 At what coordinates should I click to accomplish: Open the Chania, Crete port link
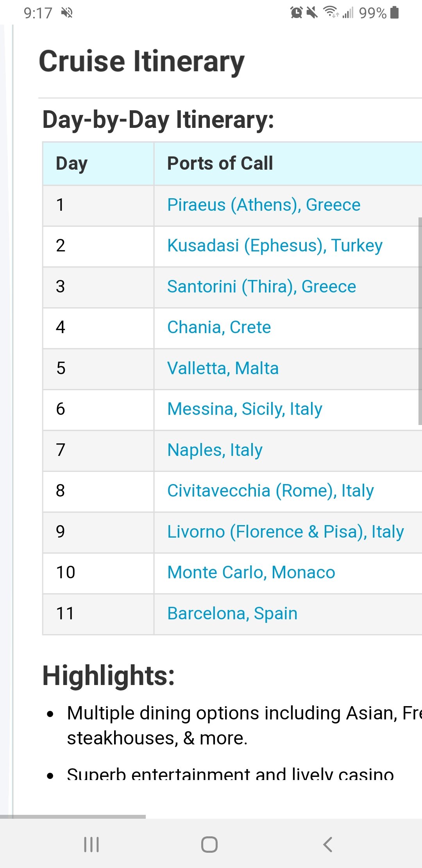coord(219,327)
